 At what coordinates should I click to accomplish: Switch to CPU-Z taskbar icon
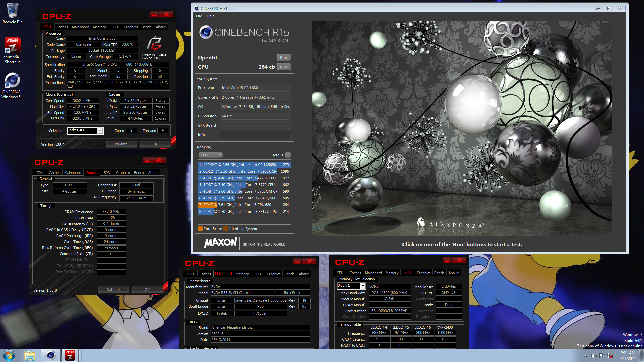[x=70, y=355]
